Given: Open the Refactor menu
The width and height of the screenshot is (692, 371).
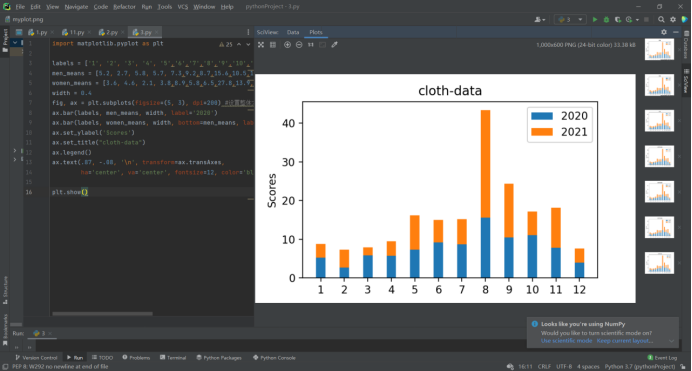Looking at the screenshot, I should (124, 7).
